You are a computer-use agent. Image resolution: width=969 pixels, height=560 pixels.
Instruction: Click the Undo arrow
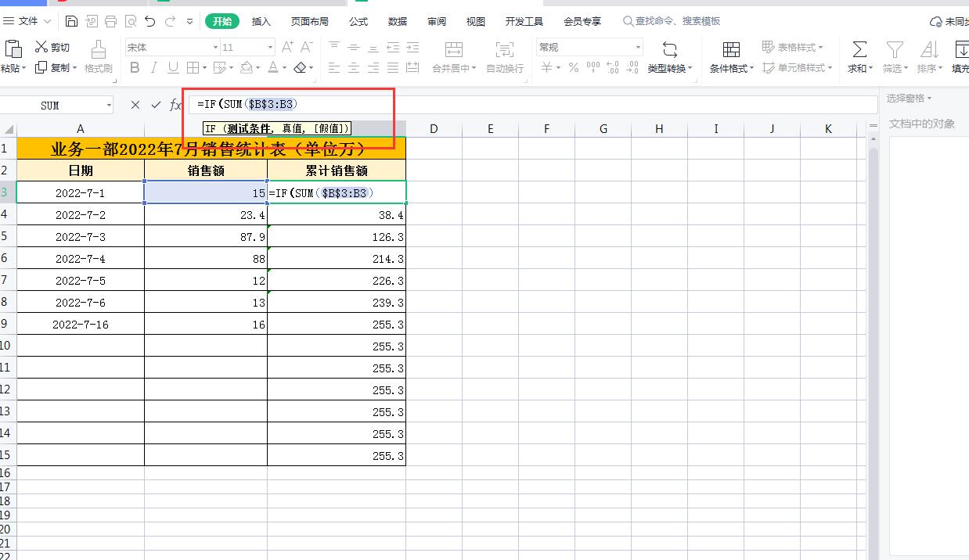point(150,21)
